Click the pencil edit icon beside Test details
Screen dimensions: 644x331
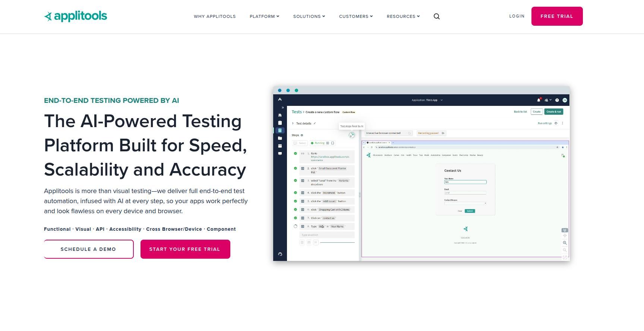[315, 123]
